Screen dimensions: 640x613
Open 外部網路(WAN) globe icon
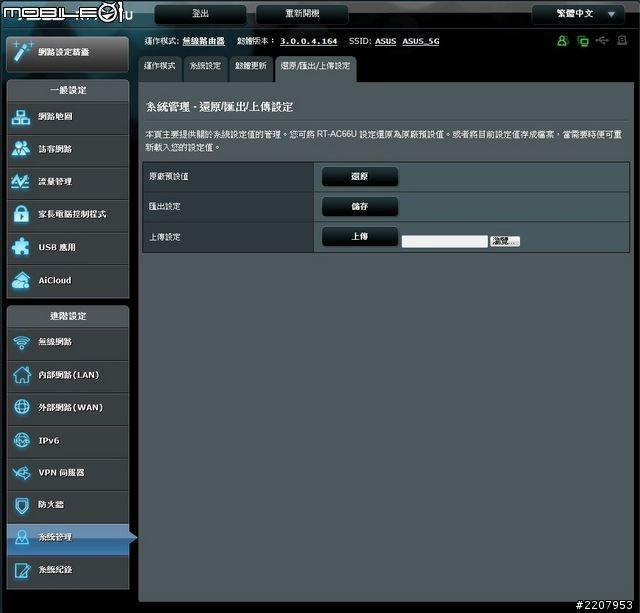tap(21, 408)
